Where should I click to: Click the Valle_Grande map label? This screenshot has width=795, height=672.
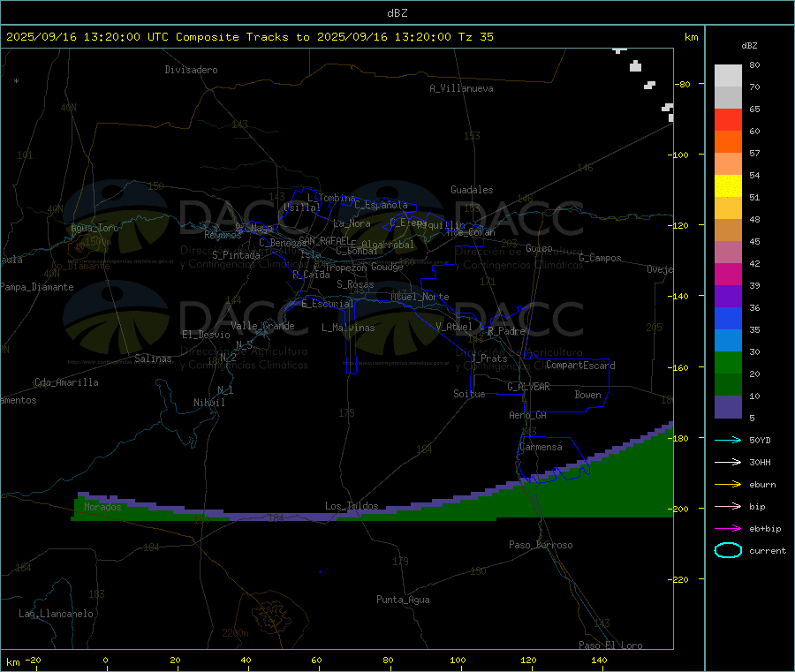pos(262,326)
